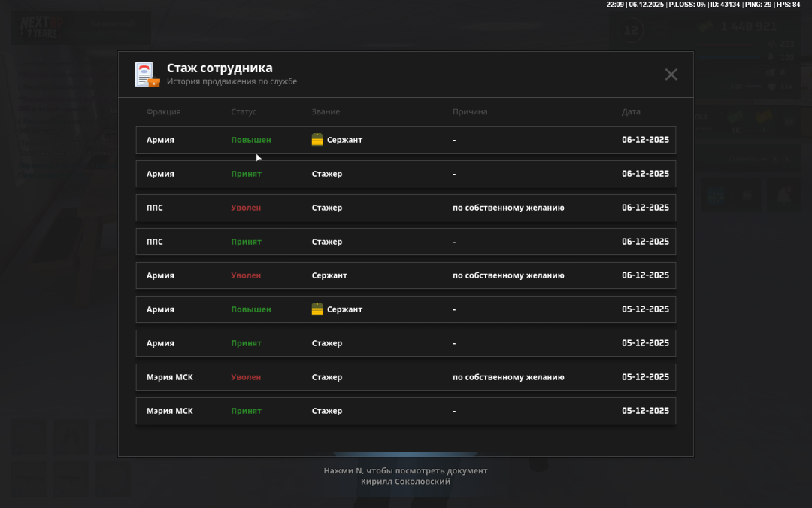Select the ППС Принят row

(405, 242)
